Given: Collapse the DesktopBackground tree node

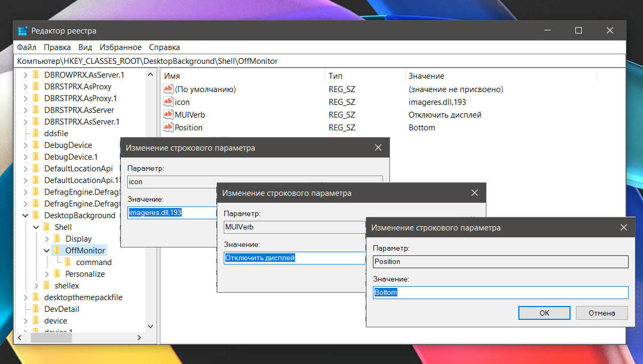Looking at the screenshot, I should [25, 216].
